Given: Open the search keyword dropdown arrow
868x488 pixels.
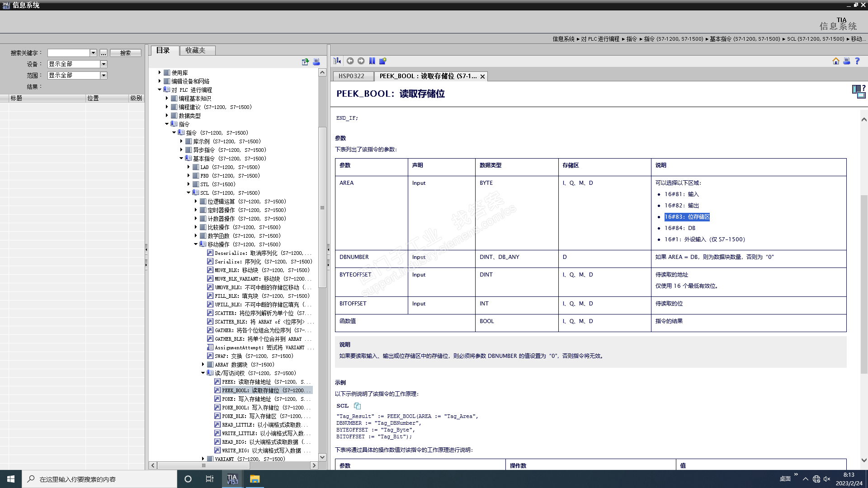Looking at the screenshot, I should (93, 53).
